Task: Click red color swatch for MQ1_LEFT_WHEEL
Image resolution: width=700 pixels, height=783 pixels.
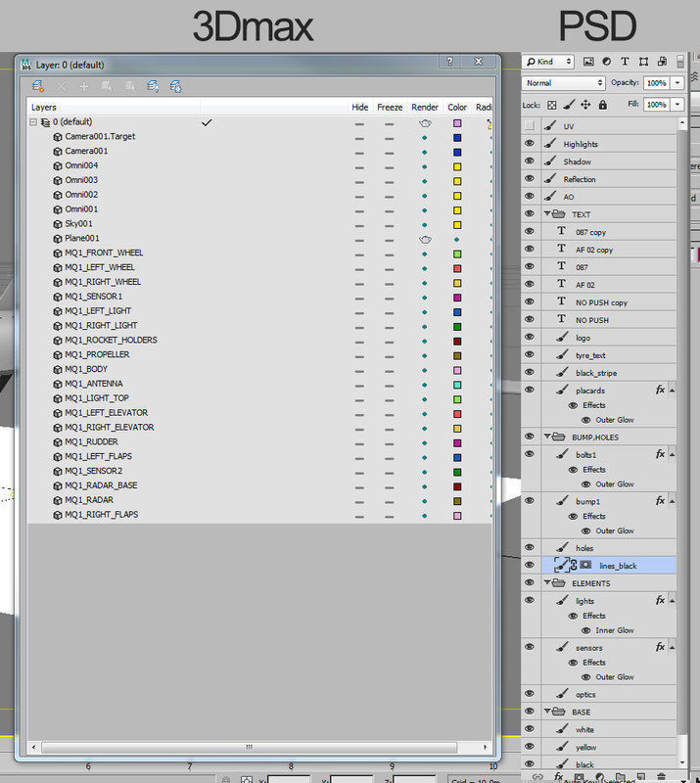Action: [x=457, y=268]
